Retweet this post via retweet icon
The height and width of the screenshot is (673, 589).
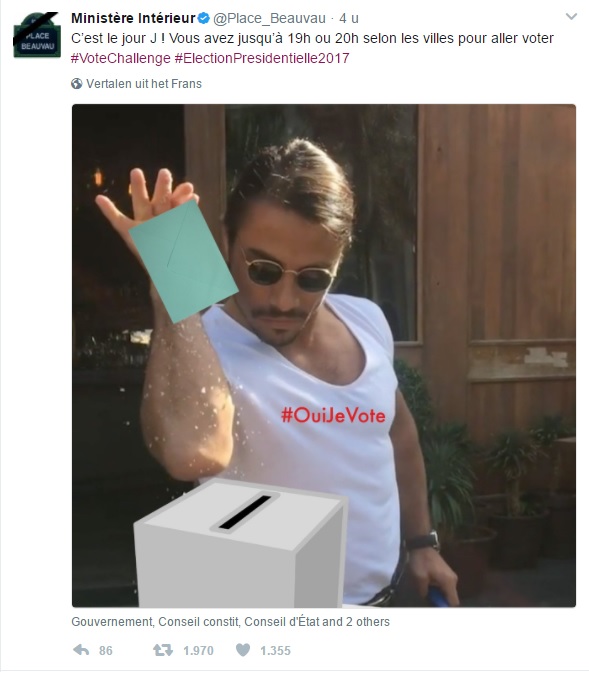coord(163,650)
